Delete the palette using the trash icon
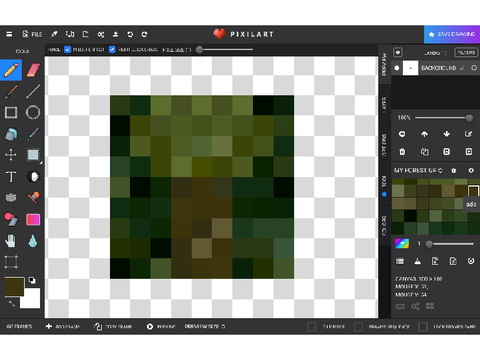The height and width of the screenshot is (360, 480). pyautogui.click(x=454, y=170)
